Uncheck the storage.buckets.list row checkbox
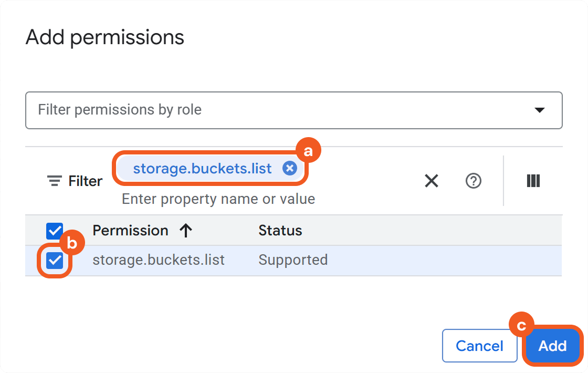The width and height of the screenshot is (588, 373). pyautogui.click(x=55, y=260)
